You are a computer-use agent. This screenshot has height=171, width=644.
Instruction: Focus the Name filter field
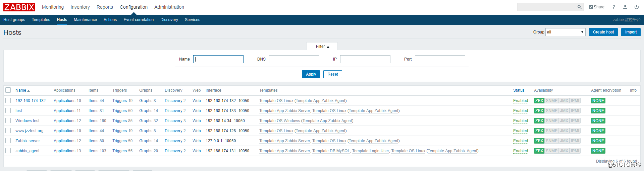[x=218, y=59]
